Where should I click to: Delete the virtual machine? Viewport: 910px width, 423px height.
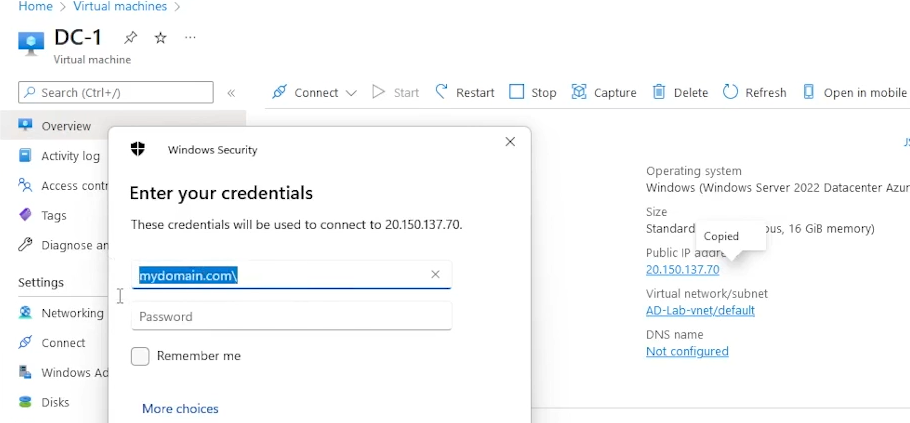[x=680, y=92]
